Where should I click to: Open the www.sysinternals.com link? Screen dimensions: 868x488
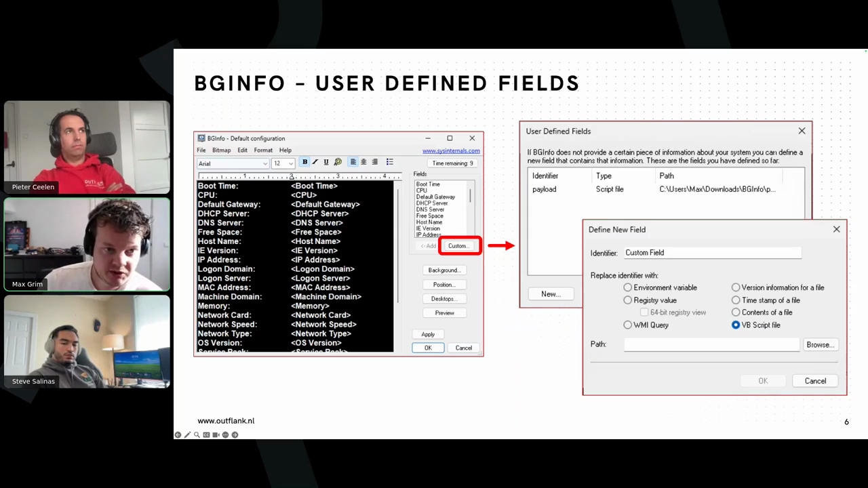(451, 151)
